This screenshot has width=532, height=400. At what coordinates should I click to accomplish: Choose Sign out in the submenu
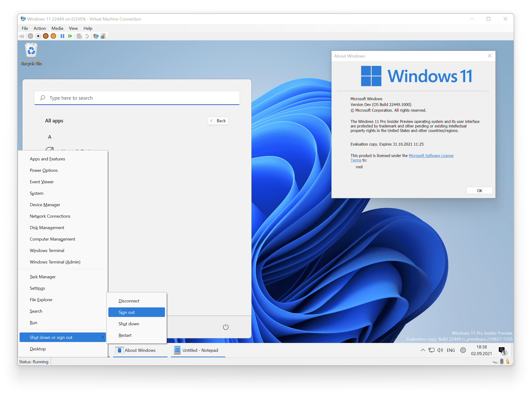point(137,312)
